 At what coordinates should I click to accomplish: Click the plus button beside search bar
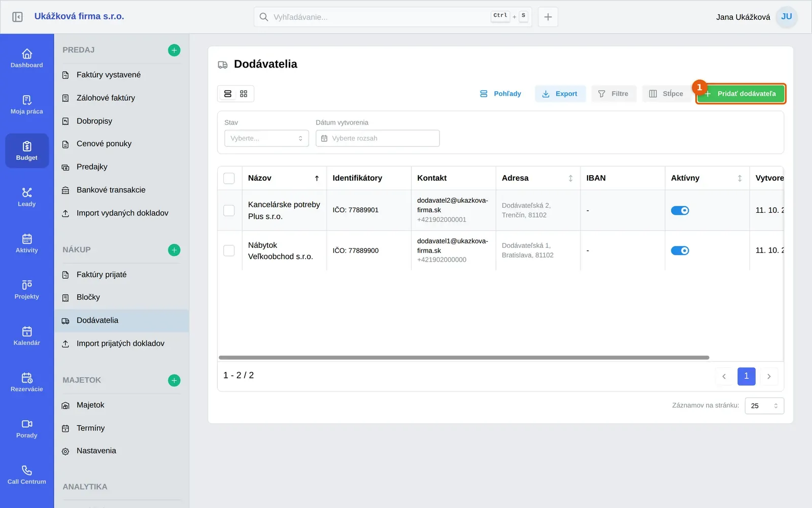pos(548,17)
